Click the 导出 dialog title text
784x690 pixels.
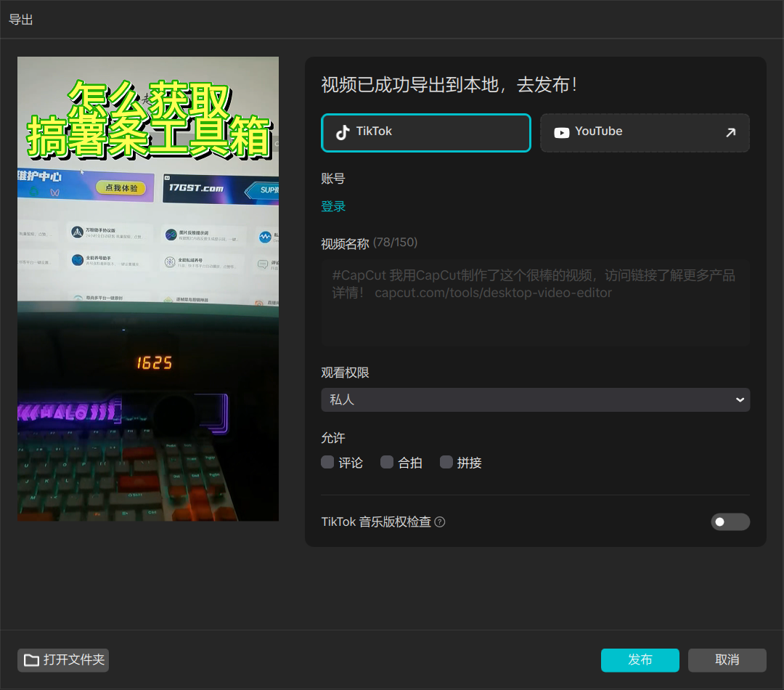click(20, 20)
